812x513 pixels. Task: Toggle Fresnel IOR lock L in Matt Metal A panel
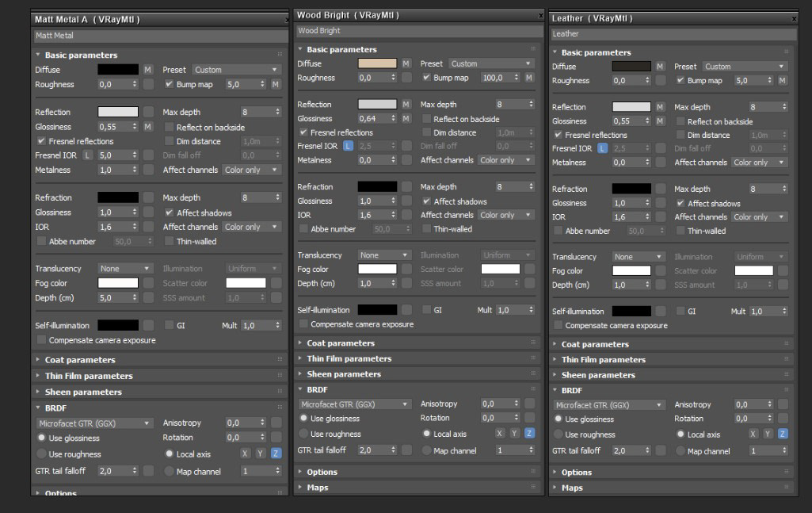point(87,155)
